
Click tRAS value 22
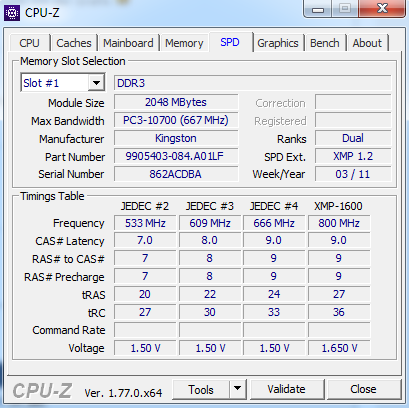point(210,294)
